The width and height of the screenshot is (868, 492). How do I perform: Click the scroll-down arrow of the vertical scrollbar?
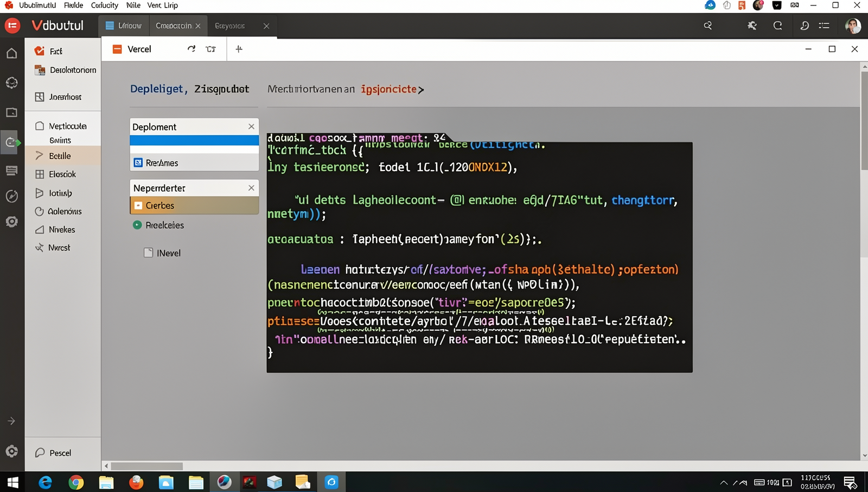(864, 456)
